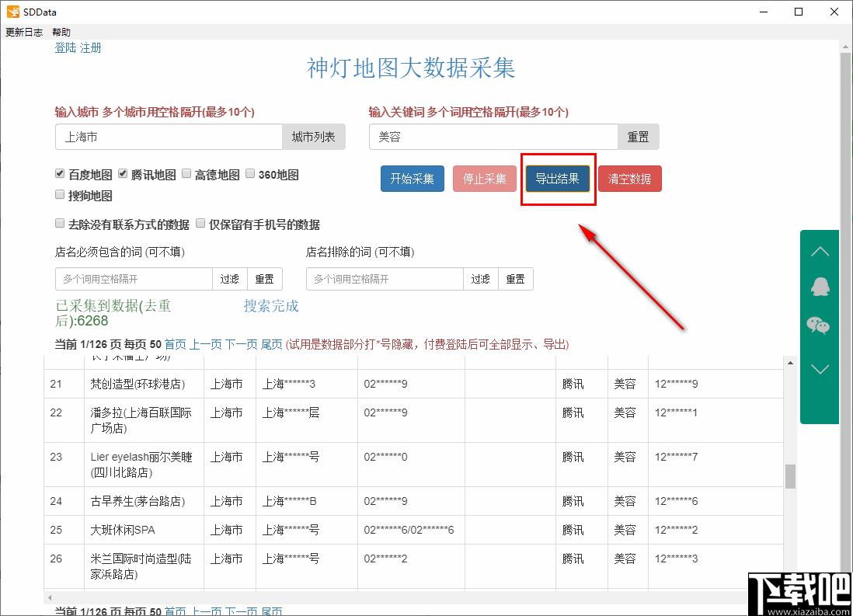Enable the 360地图 checkbox
The height and width of the screenshot is (616, 853).
pyautogui.click(x=250, y=173)
